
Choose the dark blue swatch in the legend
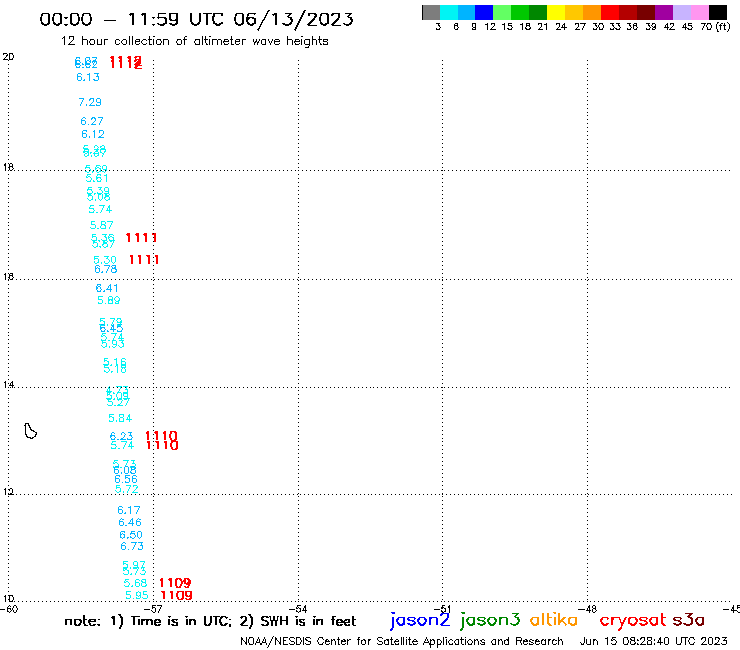pyautogui.click(x=484, y=12)
